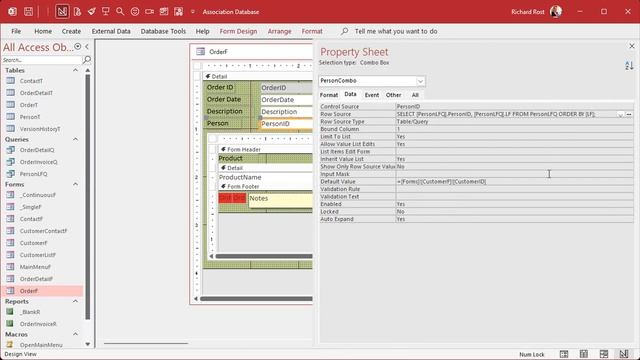Select the VersionHistoryT table
This screenshot has height=360, width=640.
[40, 129]
